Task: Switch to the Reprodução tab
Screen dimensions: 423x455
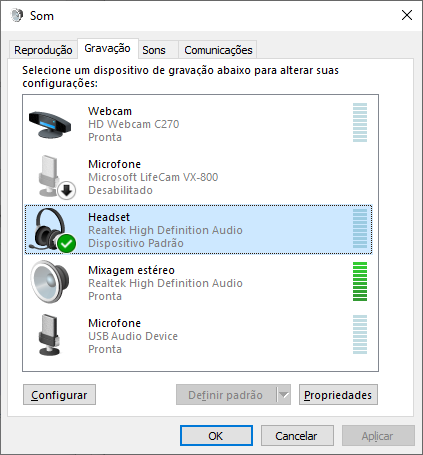Action: coord(43,50)
